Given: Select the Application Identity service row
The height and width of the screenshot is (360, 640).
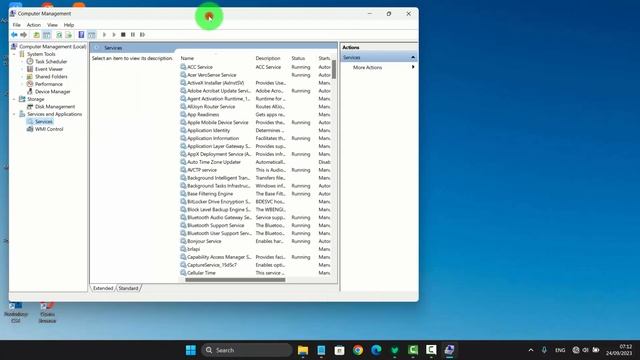Looking at the screenshot, I should tap(255, 130).
